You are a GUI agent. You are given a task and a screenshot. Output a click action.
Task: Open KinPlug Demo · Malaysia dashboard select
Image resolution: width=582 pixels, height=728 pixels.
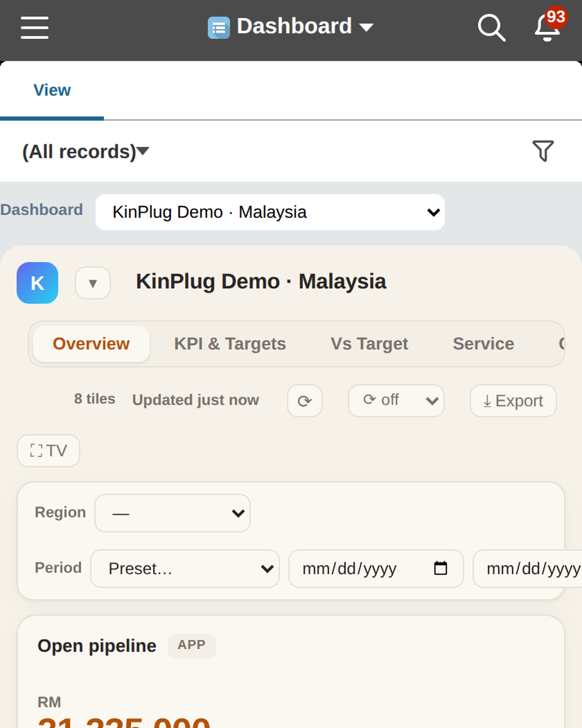[270, 212]
